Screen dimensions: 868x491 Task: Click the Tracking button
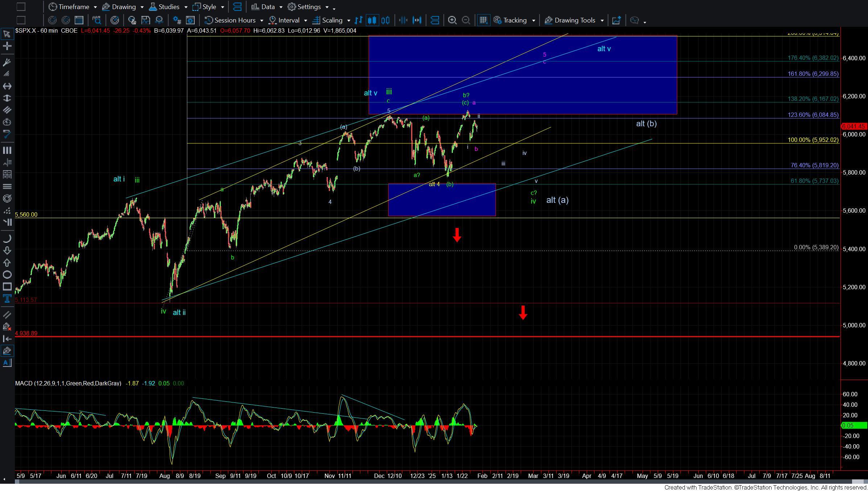coord(510,20)
